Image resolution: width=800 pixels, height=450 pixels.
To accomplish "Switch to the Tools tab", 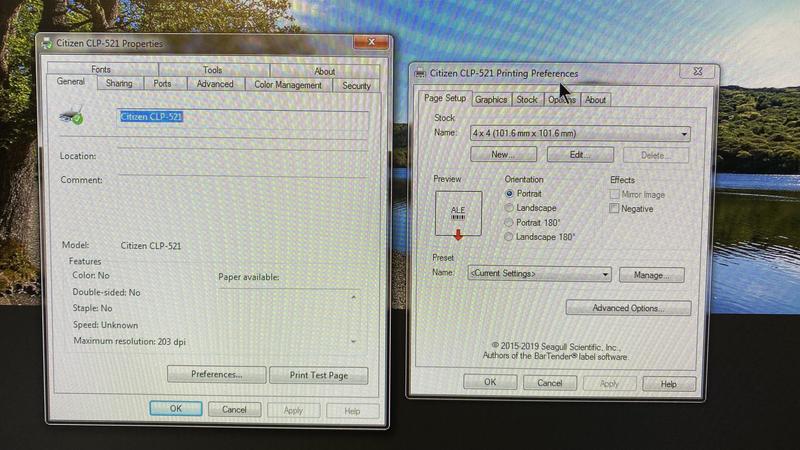I will point(213,70).
